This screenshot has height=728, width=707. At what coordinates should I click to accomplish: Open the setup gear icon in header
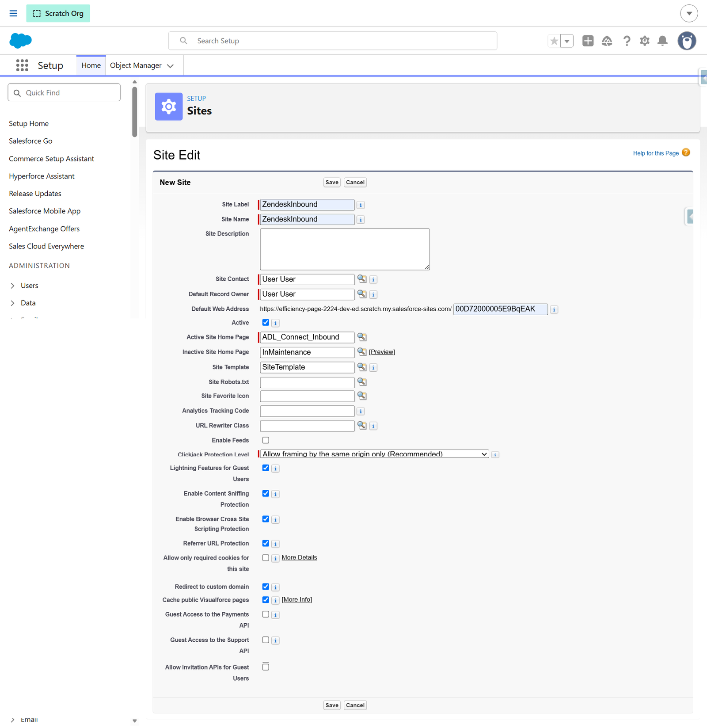point(645,41)
